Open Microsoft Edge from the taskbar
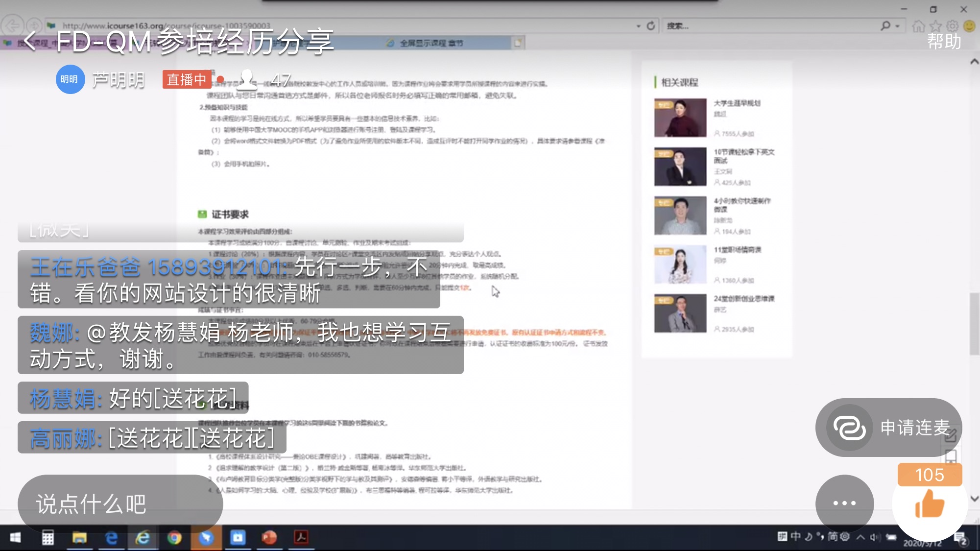 point(112,538)
